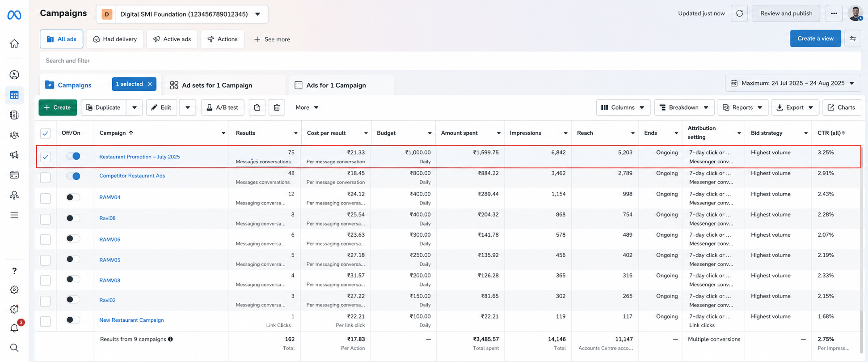Open the Audiences people icon in sidebar

point(14,135)
